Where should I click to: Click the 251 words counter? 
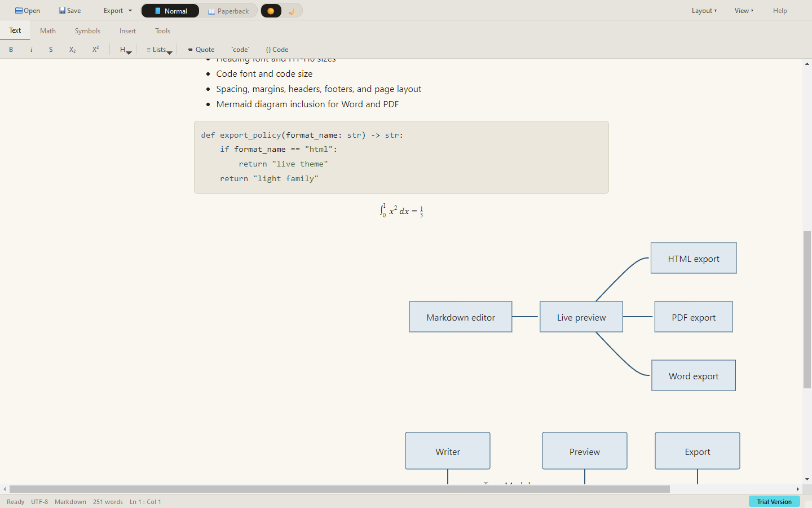pyautogui.click(x=108, y=502)
